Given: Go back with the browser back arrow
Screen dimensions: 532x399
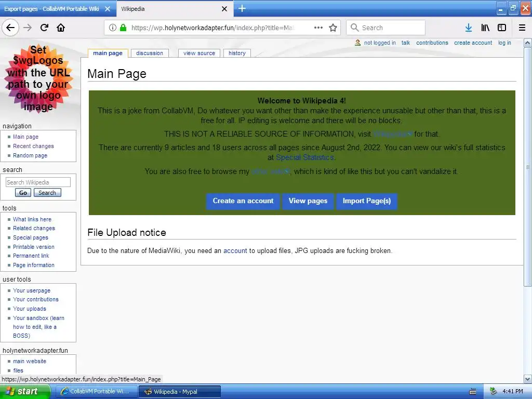Looking at the screenshot, I should 10,28.
